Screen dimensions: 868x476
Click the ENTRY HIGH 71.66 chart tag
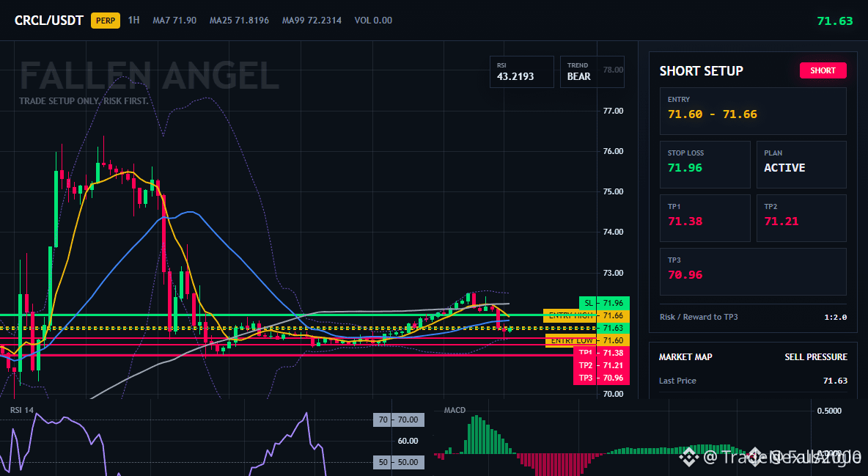586,316
